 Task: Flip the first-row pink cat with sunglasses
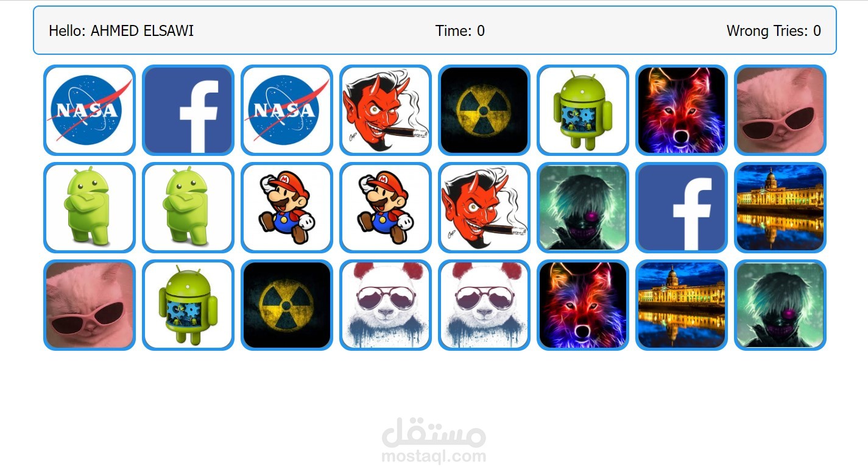(780, 110)
